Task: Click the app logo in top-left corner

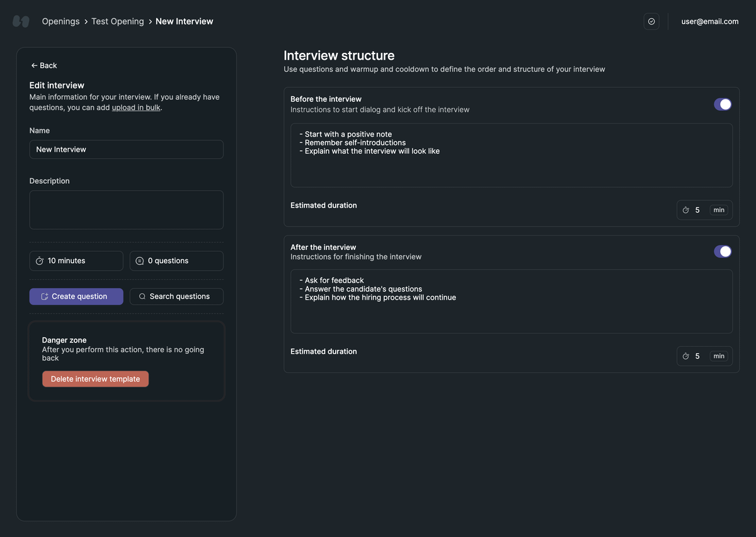Action: [21, 21]
